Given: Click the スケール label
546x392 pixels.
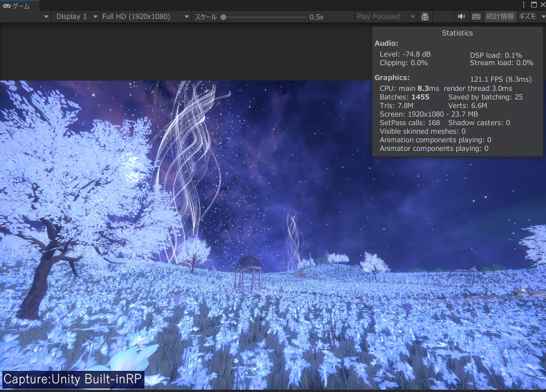Looking at the screenshot, I should click(x=206, y=17).
